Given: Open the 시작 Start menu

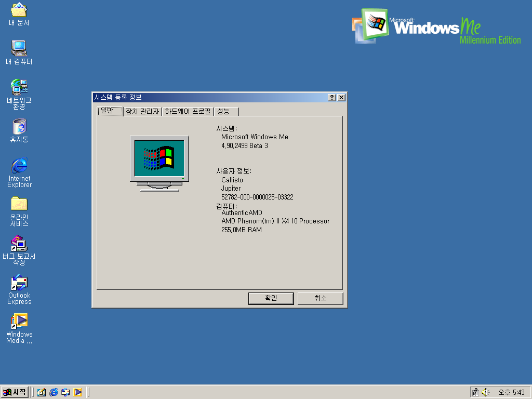Looking at the screenshot, I should (15, 392).
